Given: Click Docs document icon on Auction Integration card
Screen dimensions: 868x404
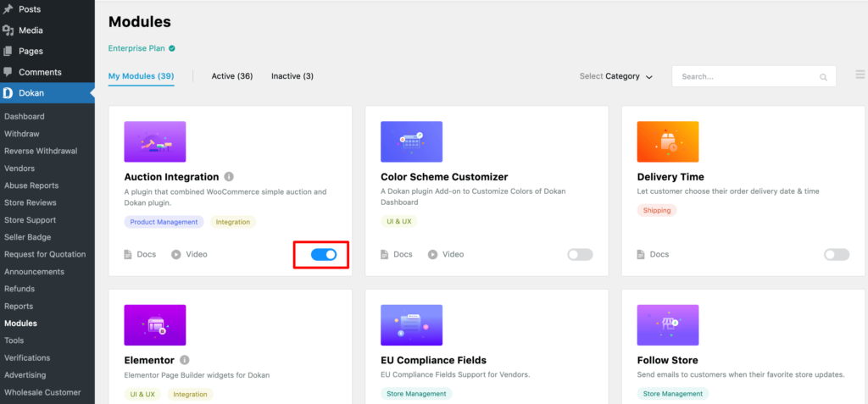Looking at the screenshot, I should pos(128,255).
